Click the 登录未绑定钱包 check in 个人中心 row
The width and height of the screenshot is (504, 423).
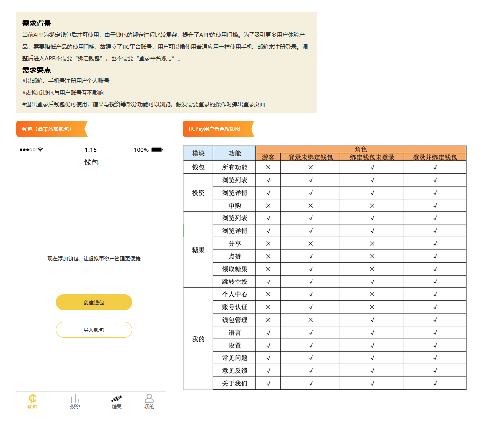[311, 294]
